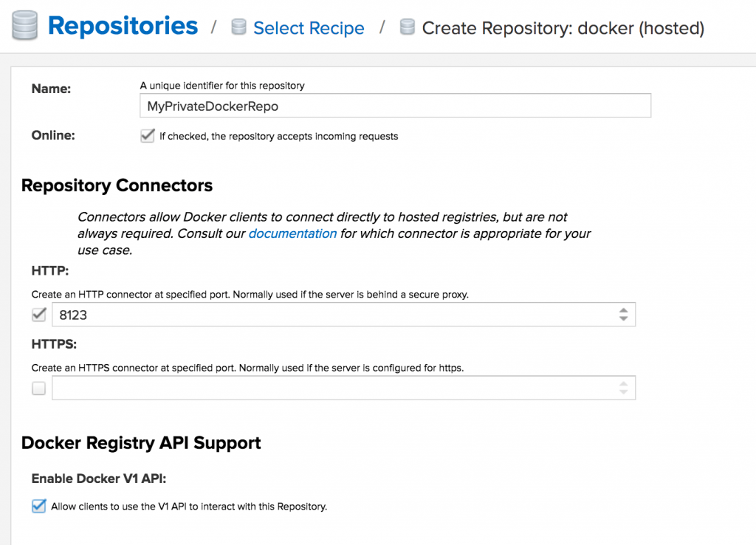Click the HTTPS port down arrow
This screenshot has height=545, width=756.
(x=624, y=393)
